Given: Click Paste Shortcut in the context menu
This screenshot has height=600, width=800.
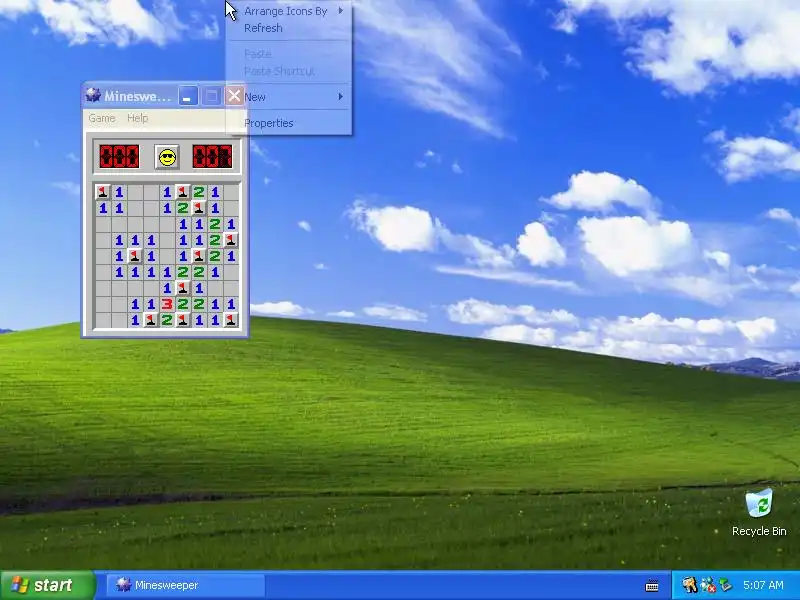Looking at the screenshot, I should [289, 71].
